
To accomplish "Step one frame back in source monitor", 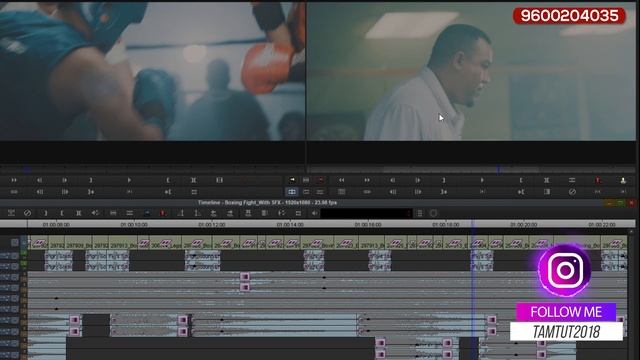I will click(x=40, y=180).
